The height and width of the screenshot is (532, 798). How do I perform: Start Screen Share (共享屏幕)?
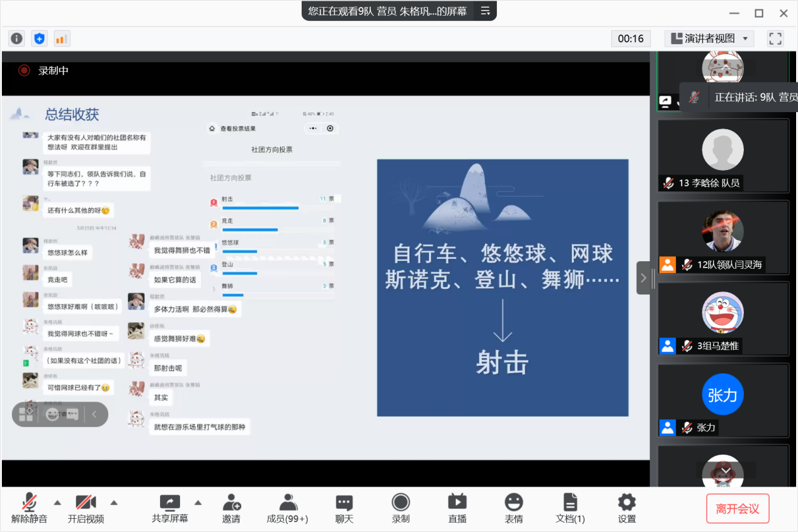[x=169, y=508]
